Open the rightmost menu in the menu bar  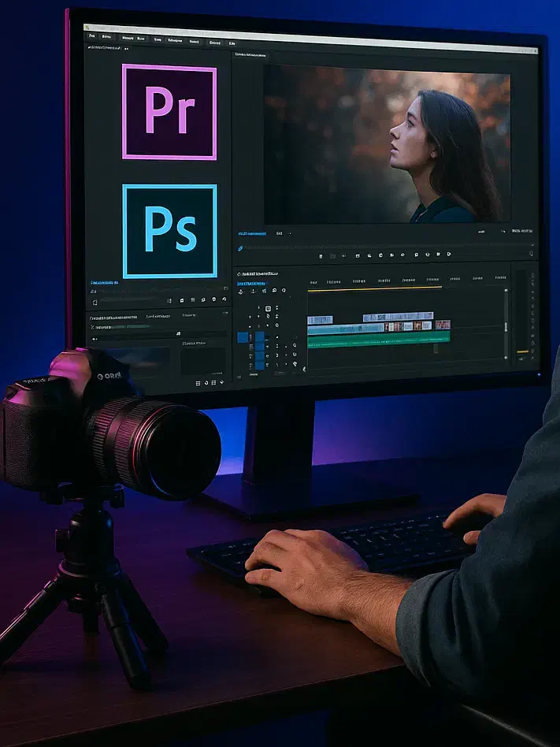click(232, 43)
